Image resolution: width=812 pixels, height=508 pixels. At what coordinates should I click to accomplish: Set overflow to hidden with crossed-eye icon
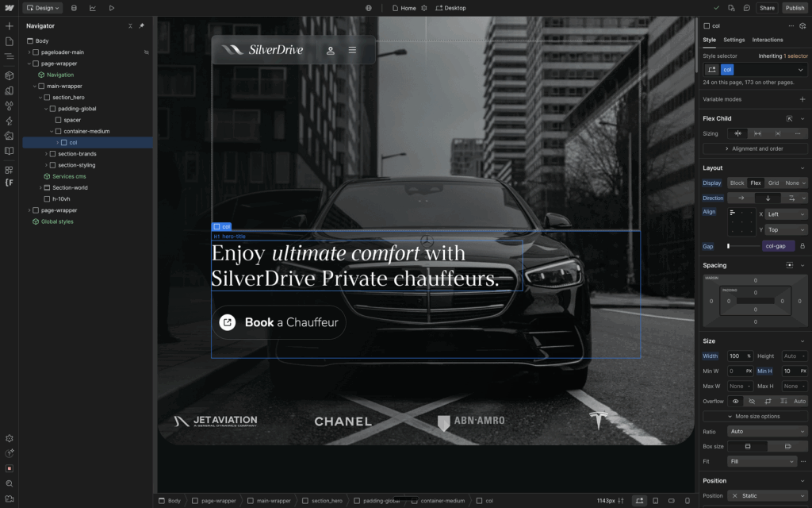tap(753, 401)
